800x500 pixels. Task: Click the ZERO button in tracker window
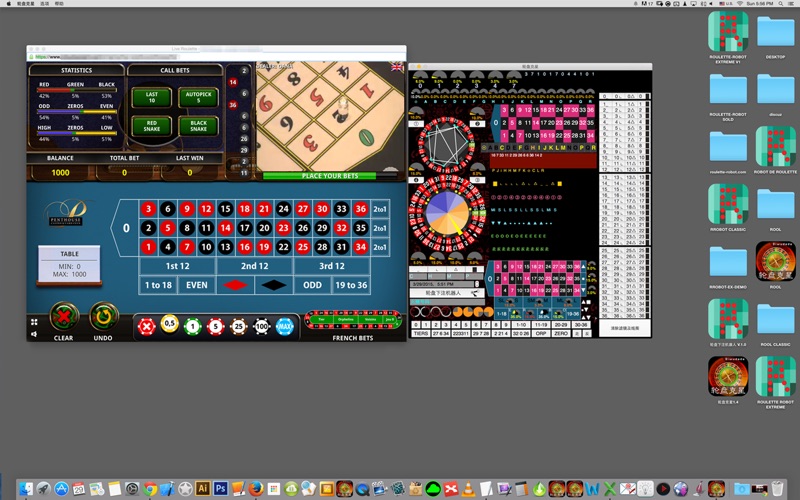tap(562, 334)
